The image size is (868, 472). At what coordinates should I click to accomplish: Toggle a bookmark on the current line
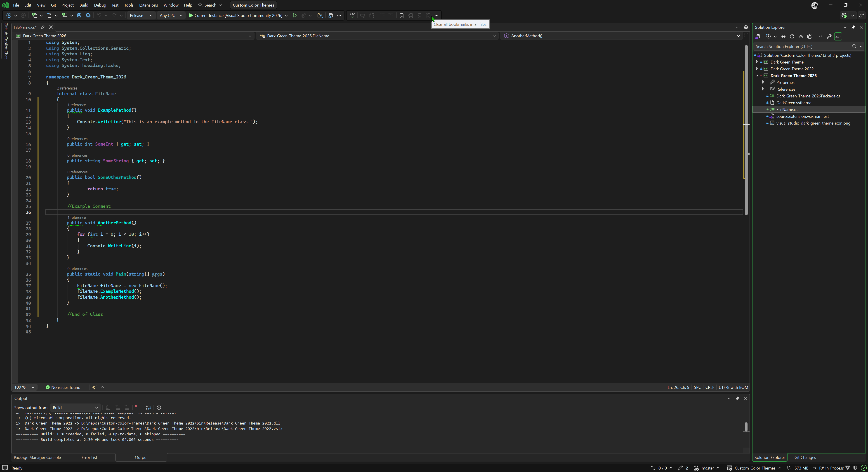[x=402, y=16]
